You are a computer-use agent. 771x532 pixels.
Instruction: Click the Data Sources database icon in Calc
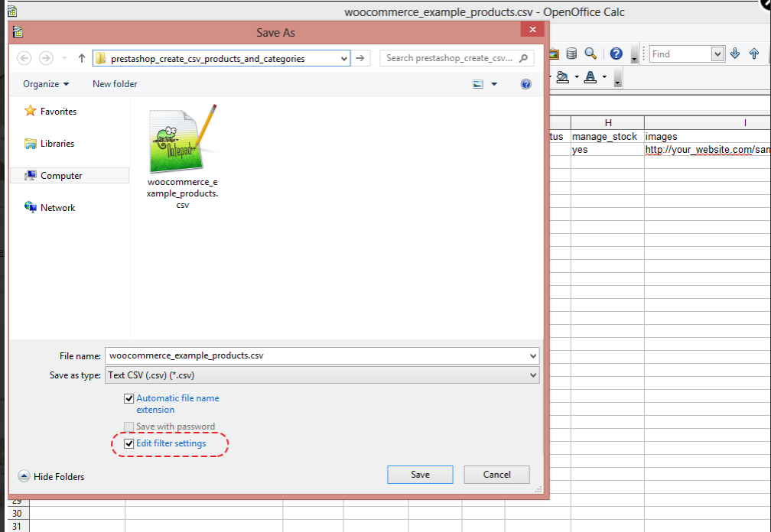(571, 54)
